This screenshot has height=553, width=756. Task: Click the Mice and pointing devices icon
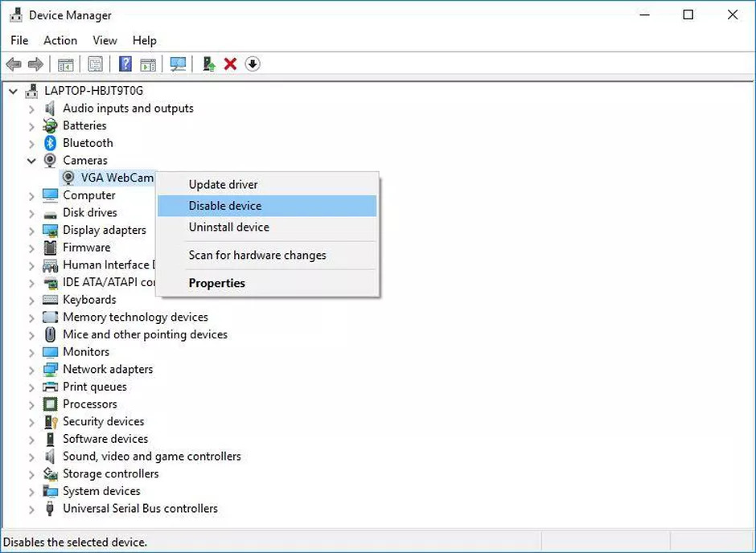click(x=50, y=334)
